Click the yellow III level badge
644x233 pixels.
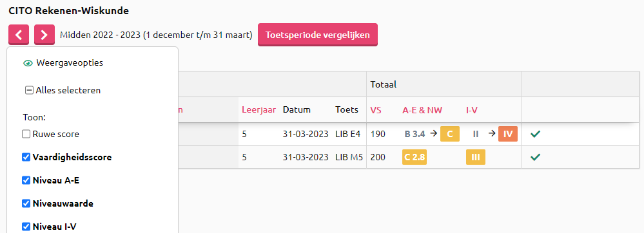tap(476, 157)
